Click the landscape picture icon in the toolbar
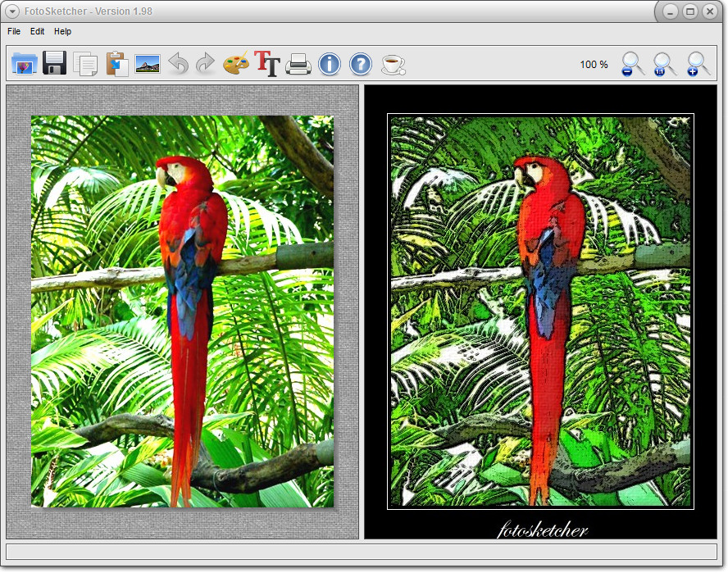The image size is (728, 573). point(148,64)
